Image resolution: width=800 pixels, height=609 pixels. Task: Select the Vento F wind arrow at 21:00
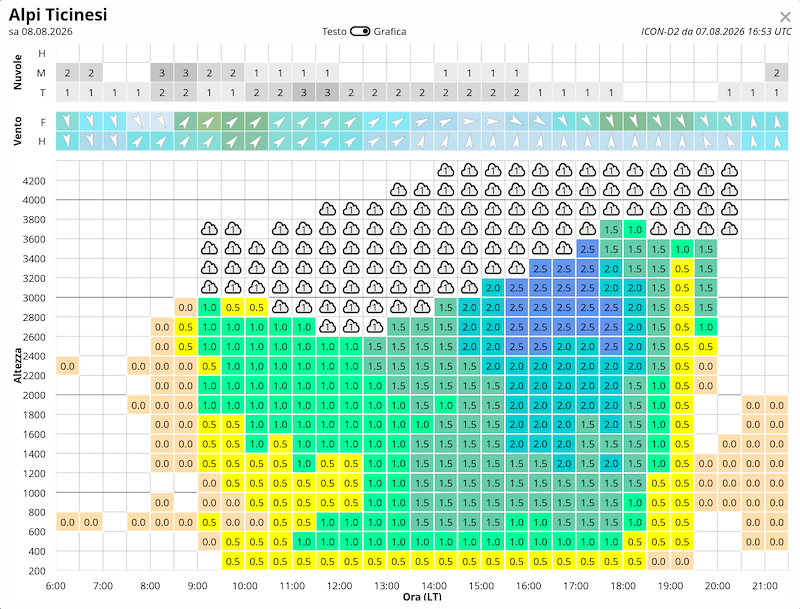coord(777,122)
